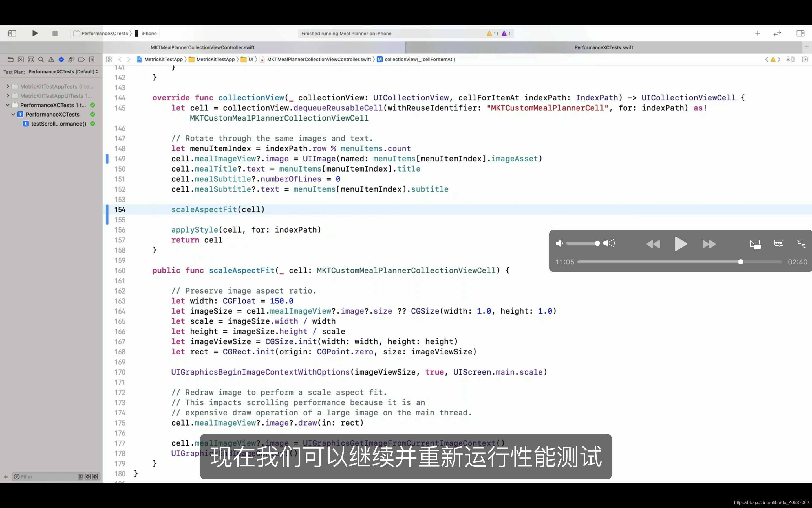Select the test navigator diamond icon
The image size is (812, 508).
(x=61, y=60)
